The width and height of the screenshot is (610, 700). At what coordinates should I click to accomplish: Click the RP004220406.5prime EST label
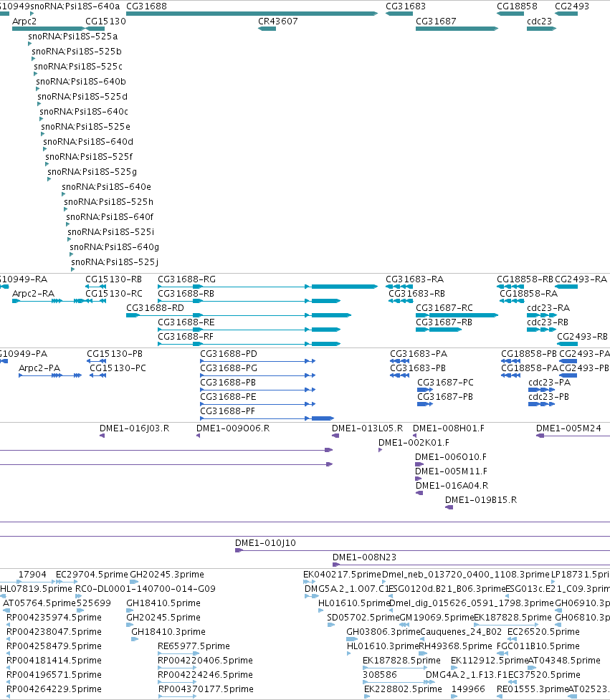click(x=206, y=661)
